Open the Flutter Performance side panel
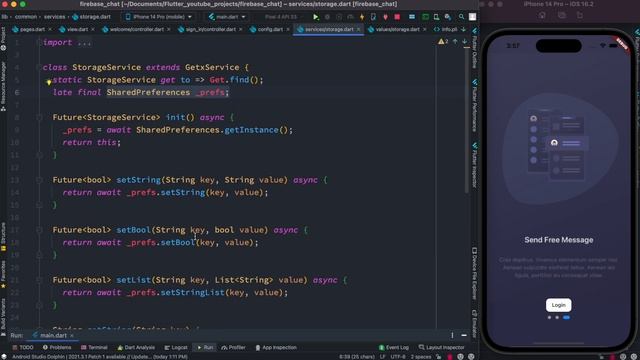This screenshot has height=360, width=640. pos(474,105)
